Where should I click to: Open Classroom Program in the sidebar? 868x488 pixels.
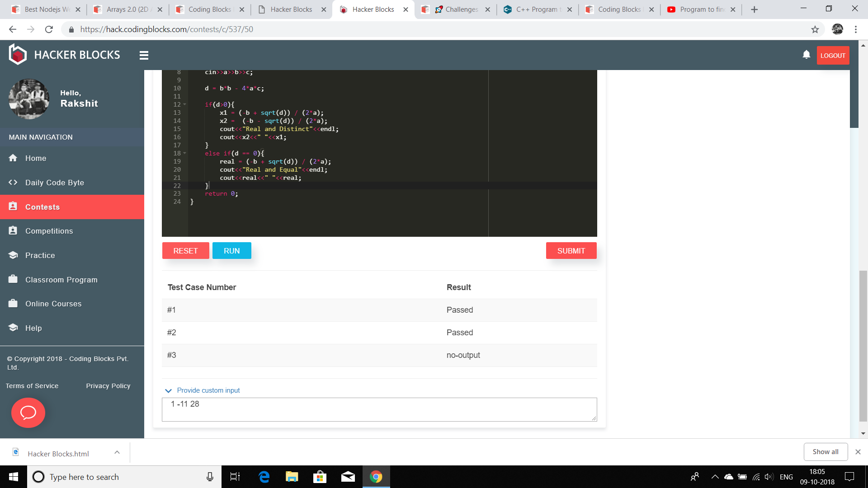coord(72,280)
